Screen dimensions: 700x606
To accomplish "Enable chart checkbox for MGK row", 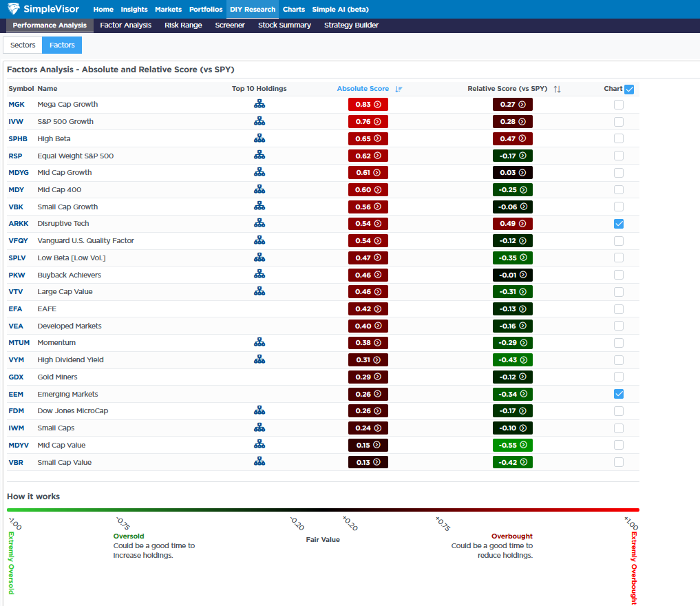I will [619, 105].
